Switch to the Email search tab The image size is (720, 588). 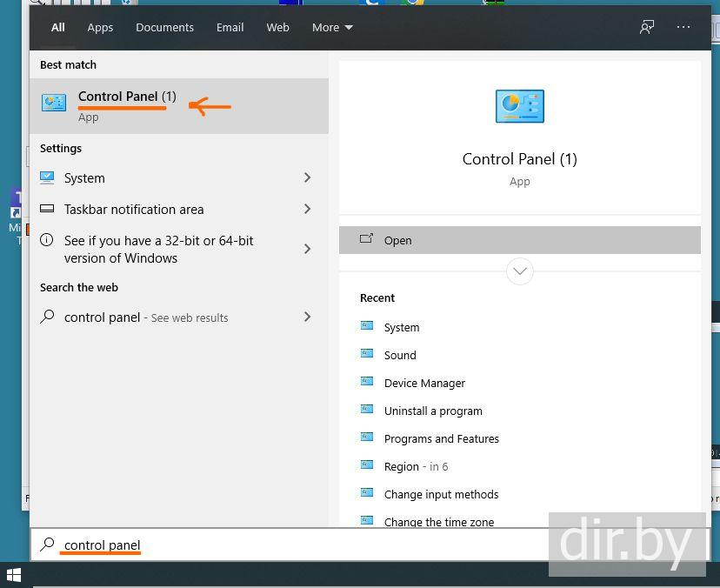230,28
